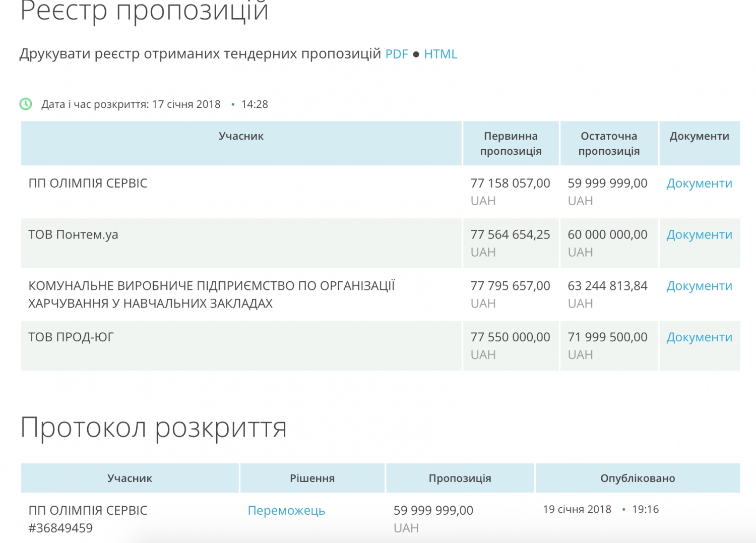The width and height of the screenshot is (756, 543).
Task: Click the Рішення column header
Action: pos(312,478)
